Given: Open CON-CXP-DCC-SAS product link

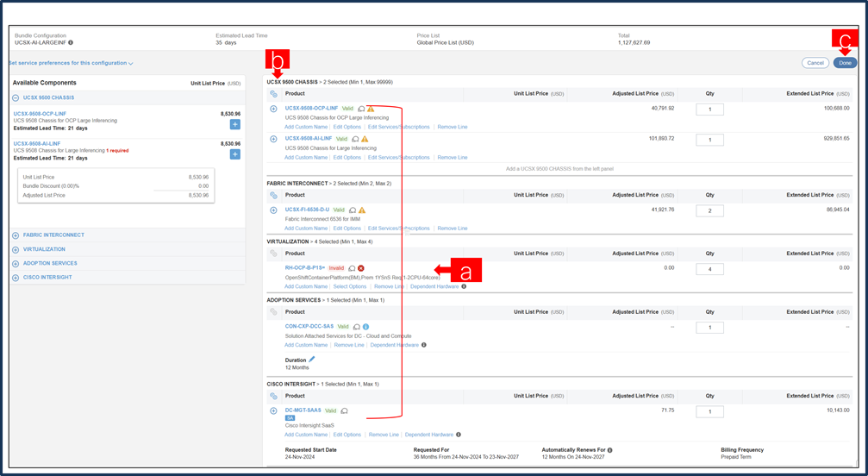Looking at the screenshot, I should pyautogui.click(x=309, y=327).
